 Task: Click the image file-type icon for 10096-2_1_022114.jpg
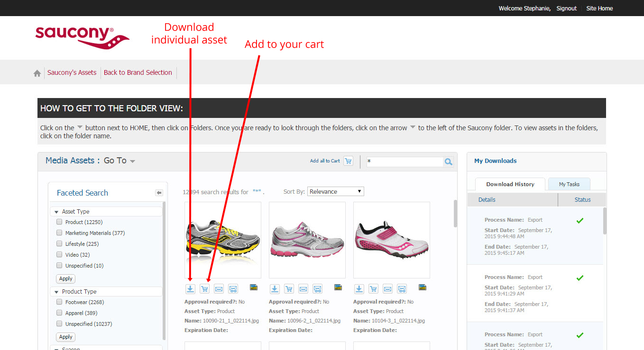(338, 287)
